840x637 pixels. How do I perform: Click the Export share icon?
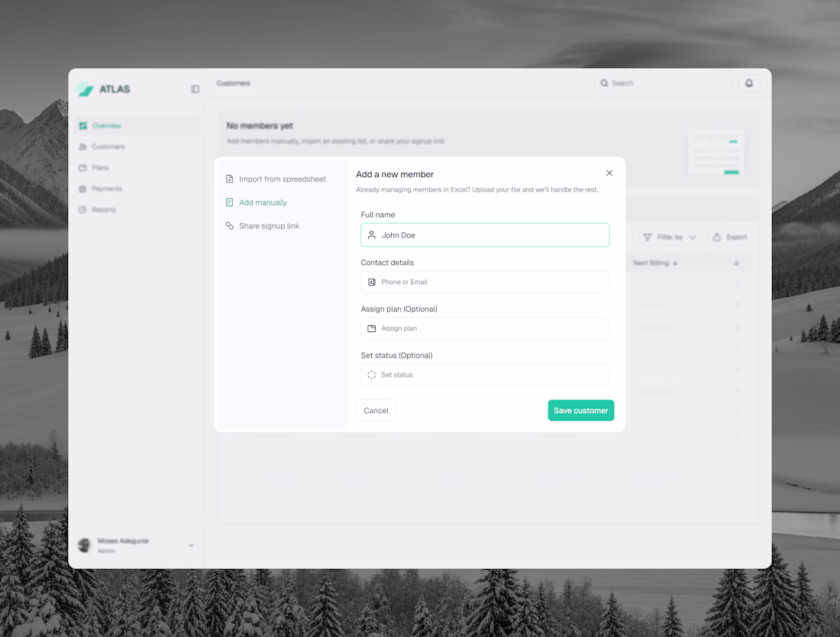click(717, 237)
